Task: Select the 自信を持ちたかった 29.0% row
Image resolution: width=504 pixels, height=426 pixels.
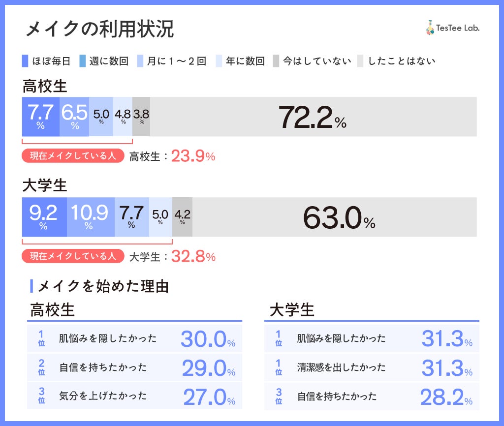Action: coord(134,367)
